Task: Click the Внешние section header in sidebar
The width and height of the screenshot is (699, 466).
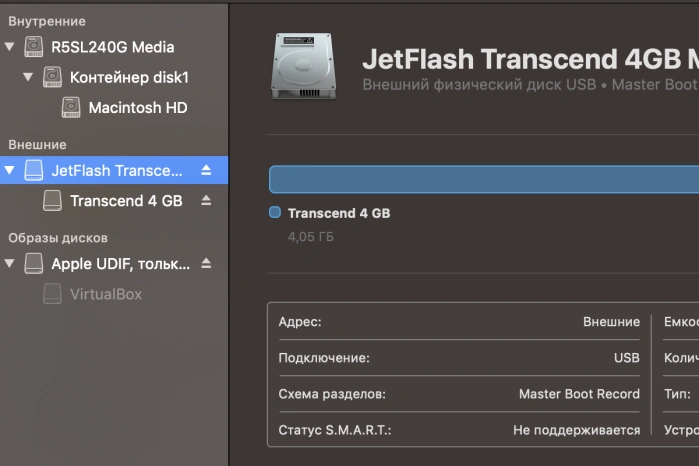Action: (x=37, y=144)
